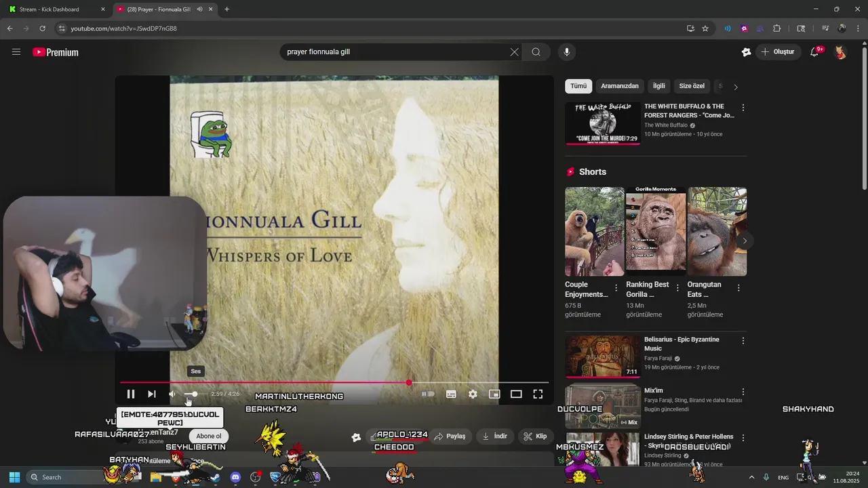The width and height of the screenshot is (868, 488).
Task: Reload the page
Action: [x=42, y=28]
